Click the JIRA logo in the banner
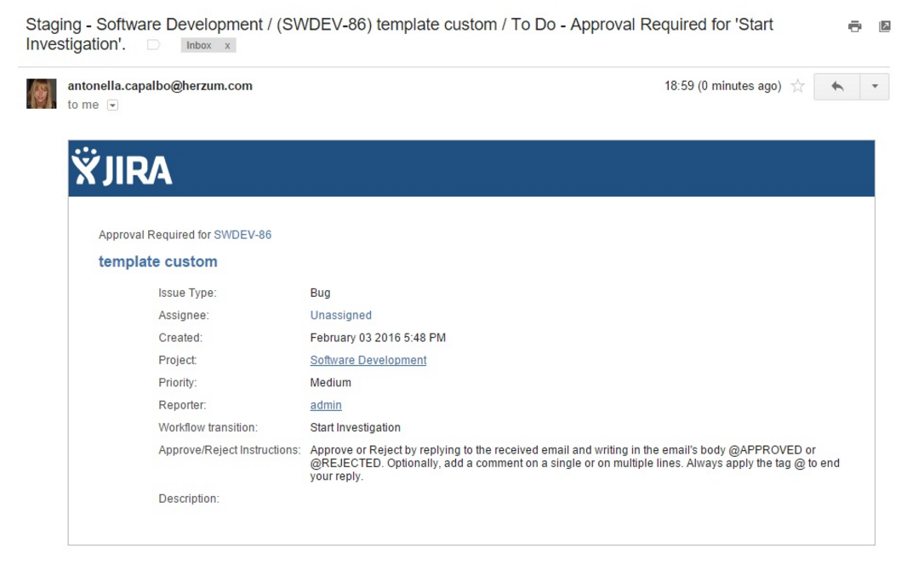Screen dimensions: 924x565 click(x=122, y=168)
